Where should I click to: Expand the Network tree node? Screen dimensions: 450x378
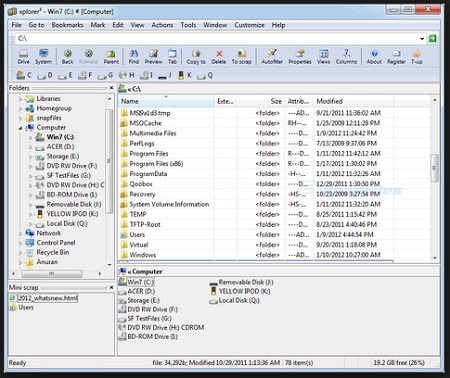pos(20,233)
